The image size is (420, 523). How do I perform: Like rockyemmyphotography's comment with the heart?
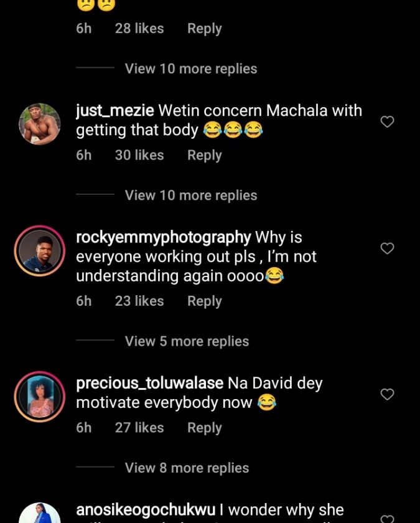[x=387, y=248]
